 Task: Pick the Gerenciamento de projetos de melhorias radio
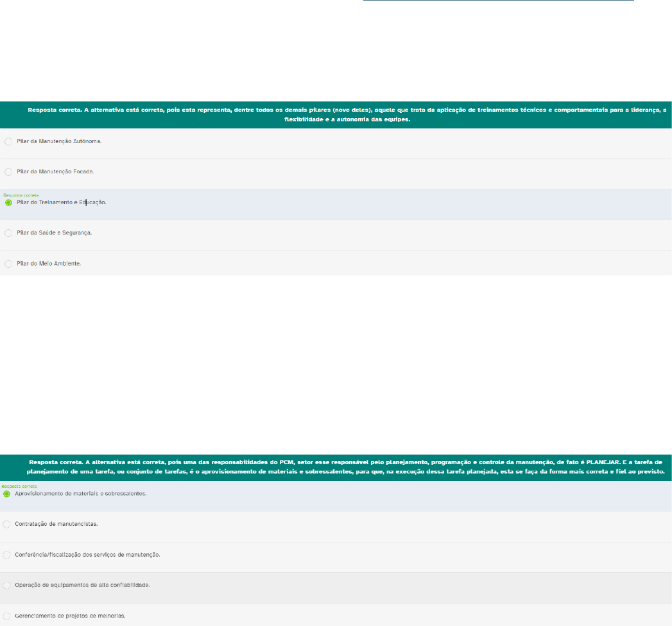[x=7, y=616]
